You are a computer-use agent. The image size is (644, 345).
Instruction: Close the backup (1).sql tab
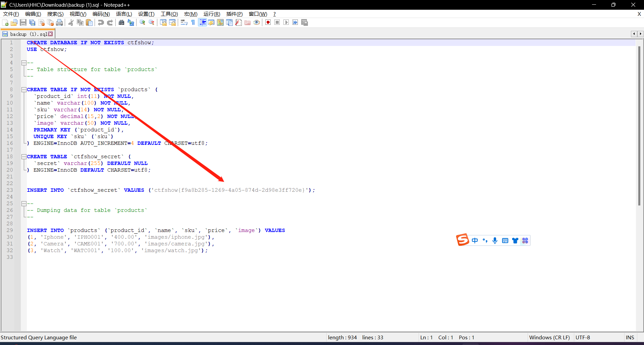50,34
